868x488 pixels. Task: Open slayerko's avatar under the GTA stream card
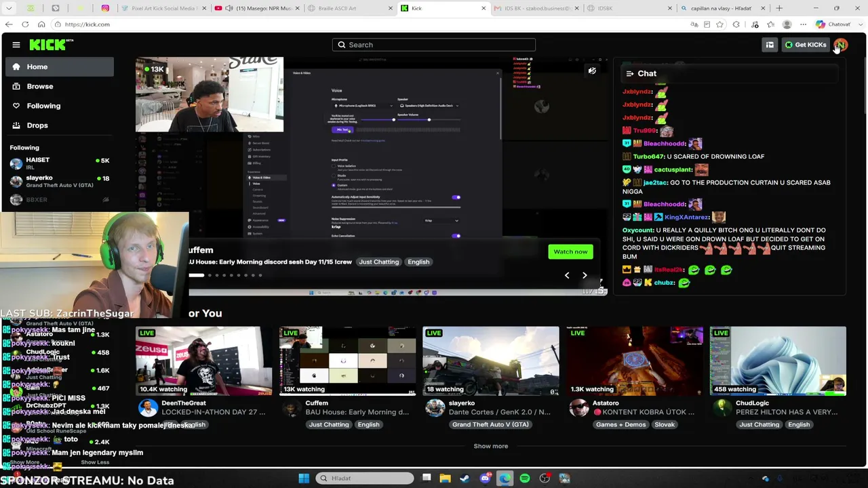tap(435, 407)
